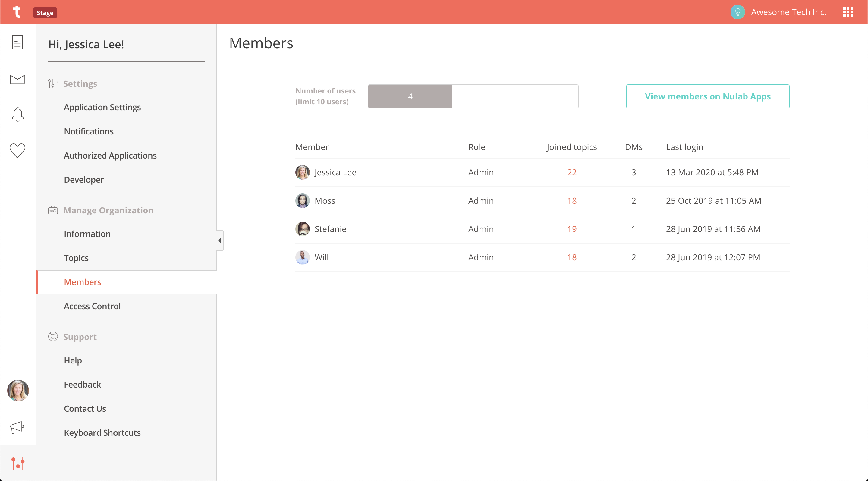868x481 pixels.
Task: Click Stefanie's DMs count 1
Action: (634, 229)
